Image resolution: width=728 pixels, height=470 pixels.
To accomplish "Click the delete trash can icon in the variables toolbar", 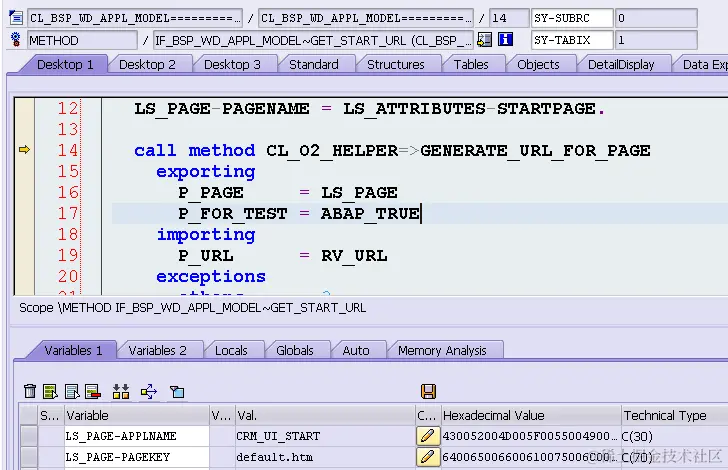I will click(x=30, y=391).
